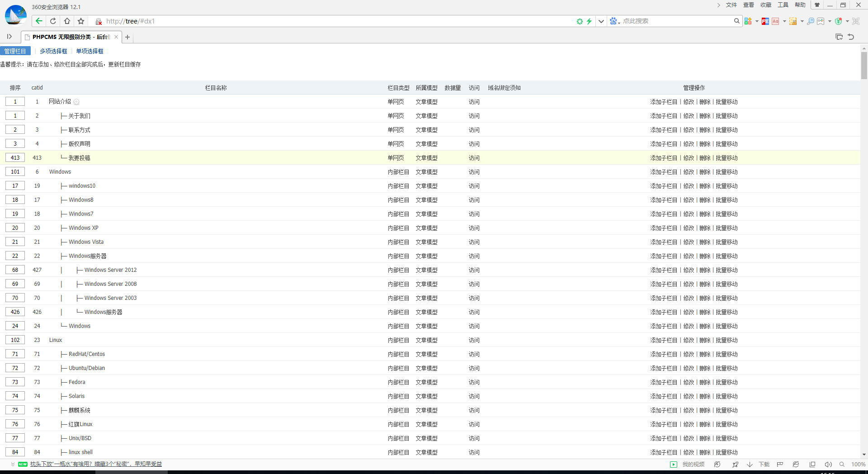Click the flag icon in status bar
The image size is (868, 474).
pos(780,465)
